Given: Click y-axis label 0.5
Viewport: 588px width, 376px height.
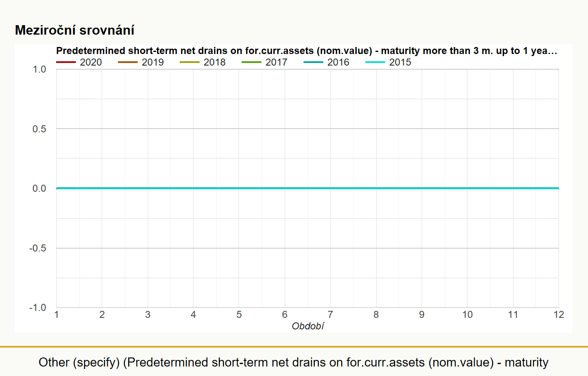Looking at the screenshot, I should [x=39, y=129].
